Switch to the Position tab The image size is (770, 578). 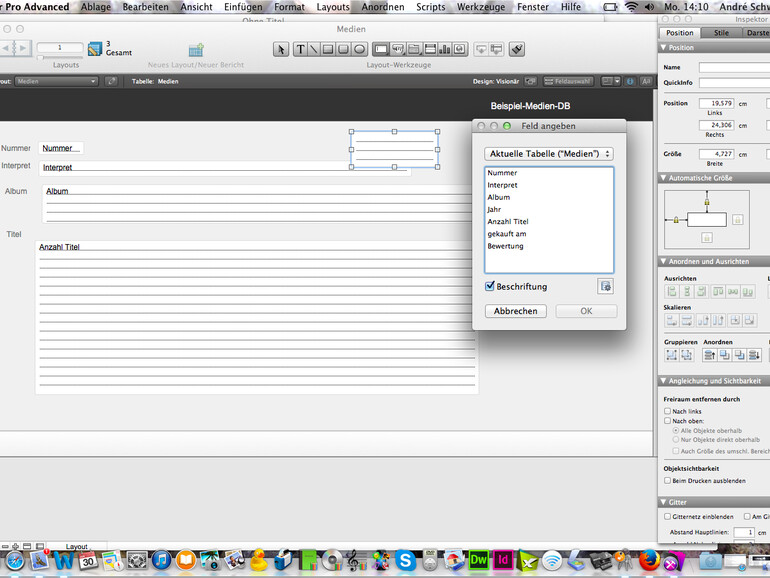(x=680, y=33)
